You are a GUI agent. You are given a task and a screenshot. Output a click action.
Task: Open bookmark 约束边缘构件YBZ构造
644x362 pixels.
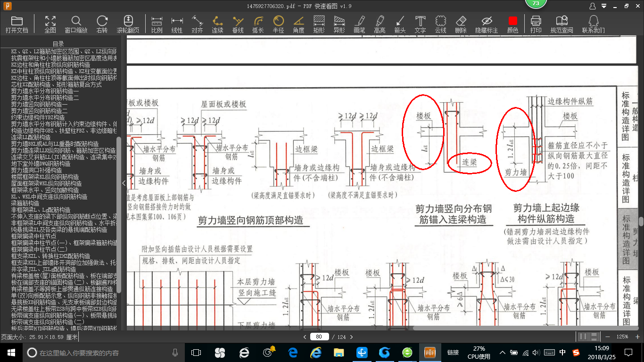38,117
